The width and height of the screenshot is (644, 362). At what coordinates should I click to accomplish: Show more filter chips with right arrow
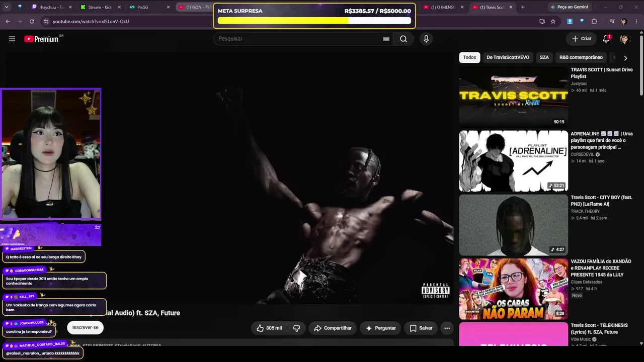point(625,58)
